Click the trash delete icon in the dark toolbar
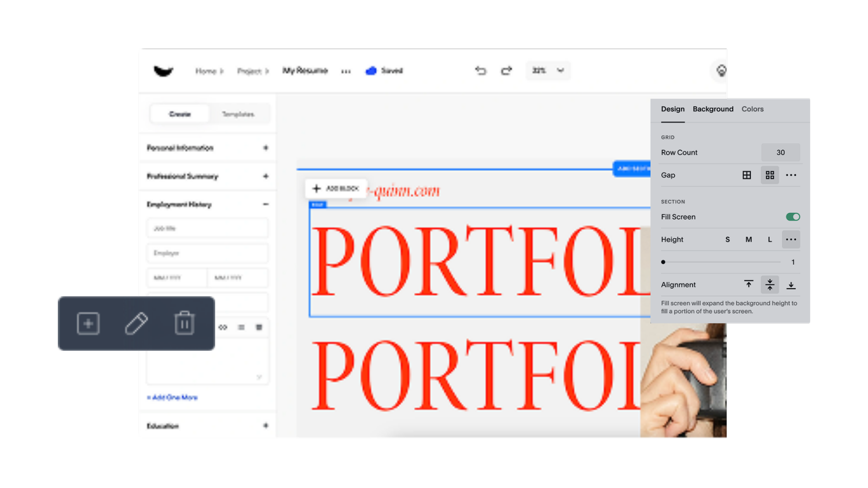Image resolution: width=868 pixels, height=488 pixels. (185, 323)
